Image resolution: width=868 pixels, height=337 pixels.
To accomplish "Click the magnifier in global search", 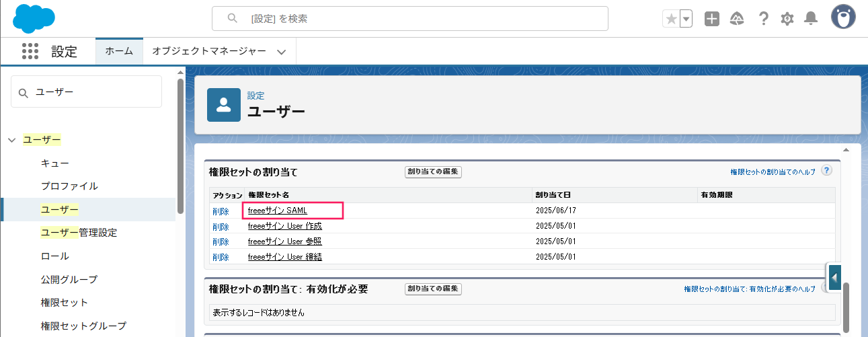I will [x=233, y=19].
